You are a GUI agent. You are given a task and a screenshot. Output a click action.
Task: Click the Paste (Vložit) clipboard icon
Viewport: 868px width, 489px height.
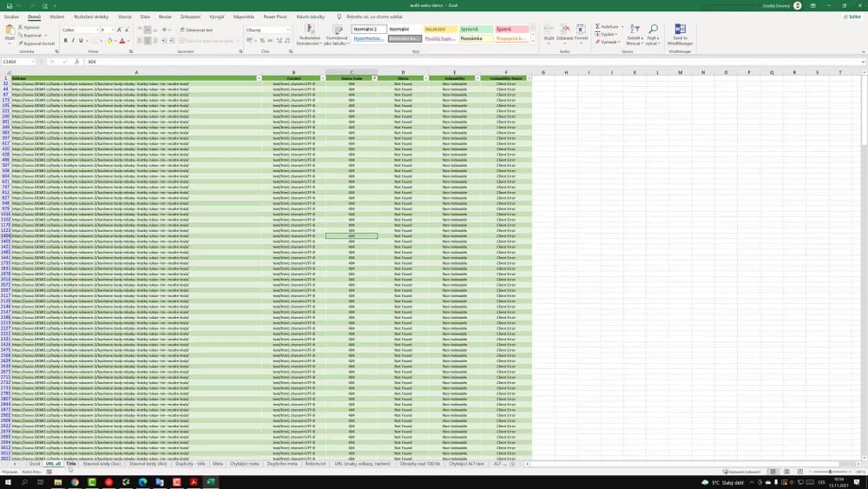[10, 31]
